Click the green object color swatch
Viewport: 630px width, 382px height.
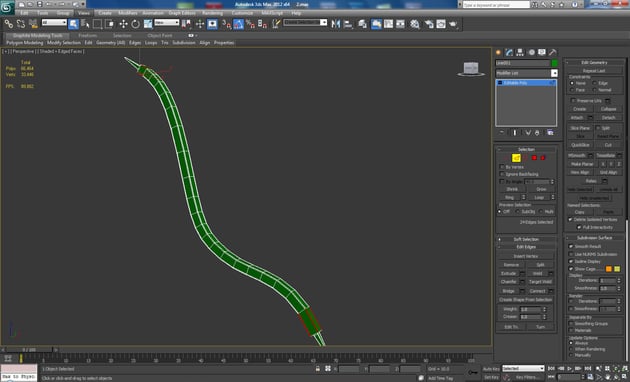[x=554, y=63]
